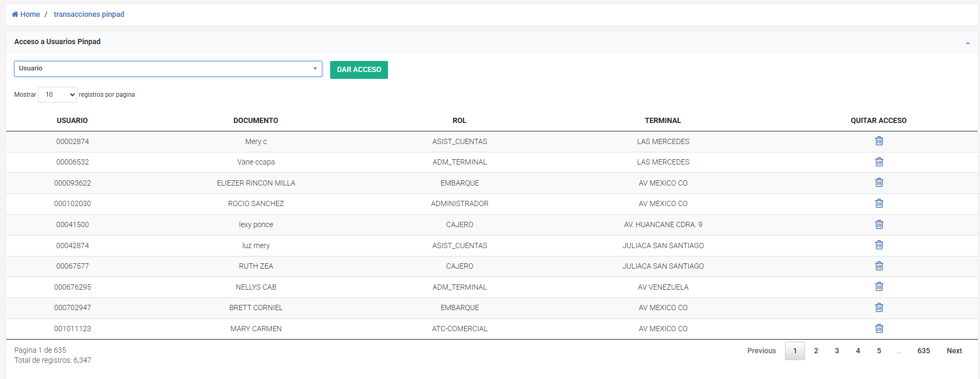Click trash icon for user 00002874

(x=879, y=141)
